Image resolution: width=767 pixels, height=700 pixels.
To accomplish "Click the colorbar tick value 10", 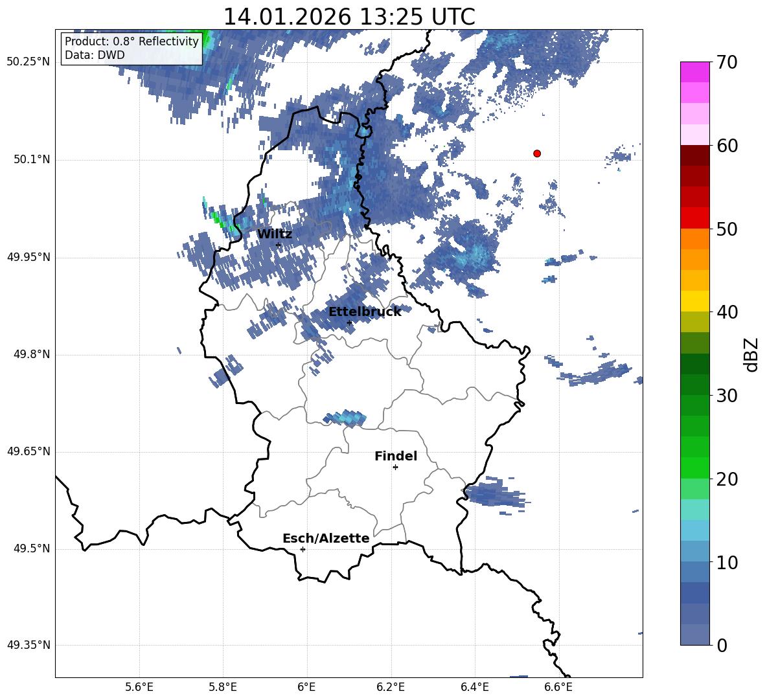I will click(727, 562).
